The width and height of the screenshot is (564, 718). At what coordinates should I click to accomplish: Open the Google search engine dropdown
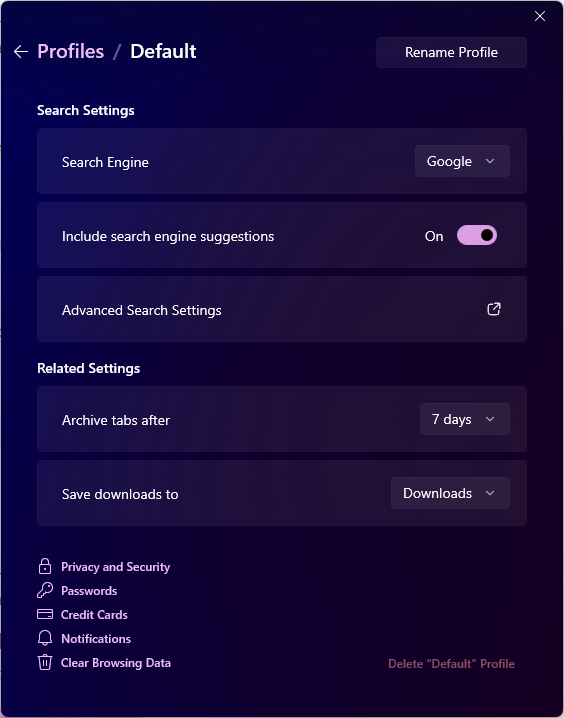[462, 161]
